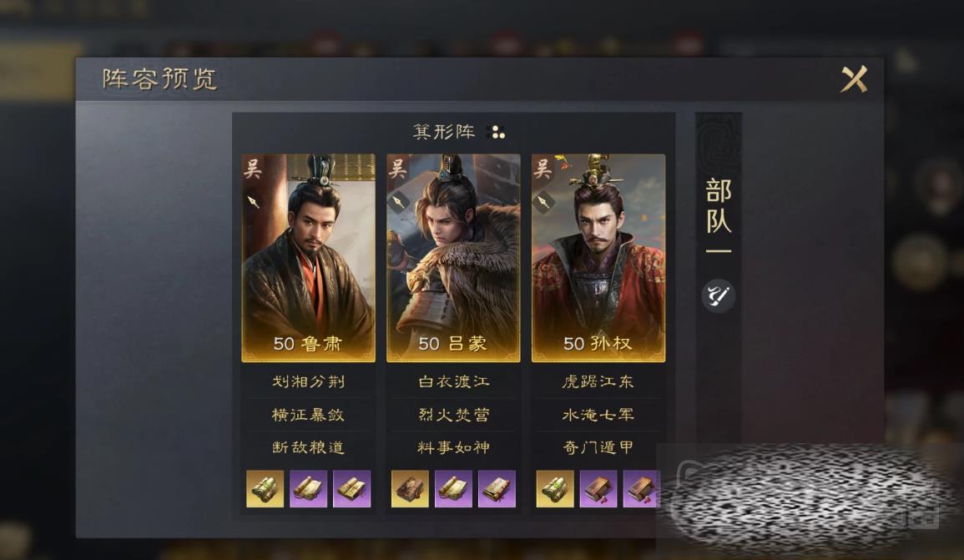Select 吕蒙's middle purple scroll item
This screenshot has height=560, width=964.
point(454,489)
